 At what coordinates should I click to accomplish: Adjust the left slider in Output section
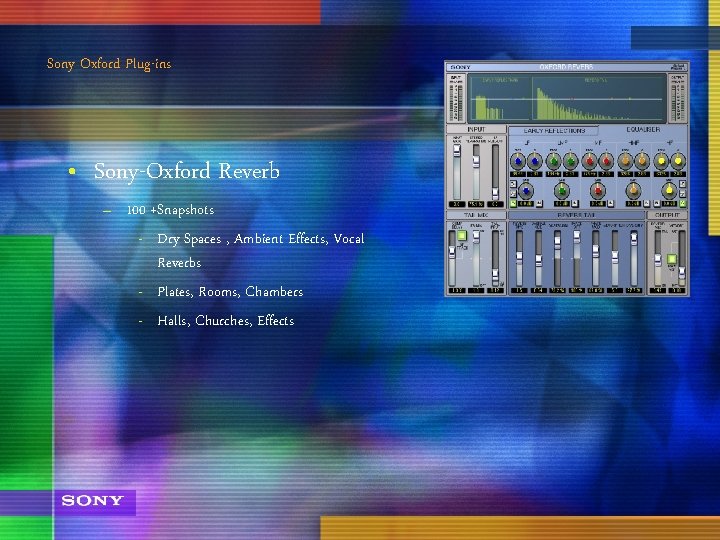point(658,259)
